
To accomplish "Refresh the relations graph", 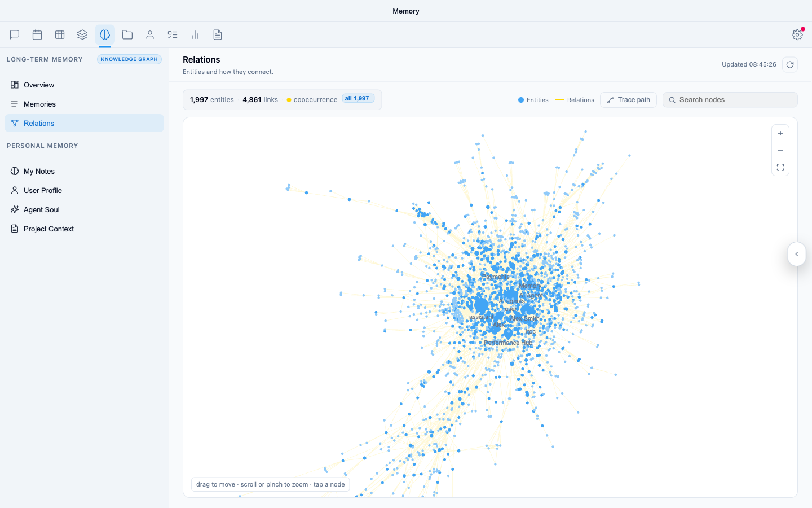I will tap(790, 64).
